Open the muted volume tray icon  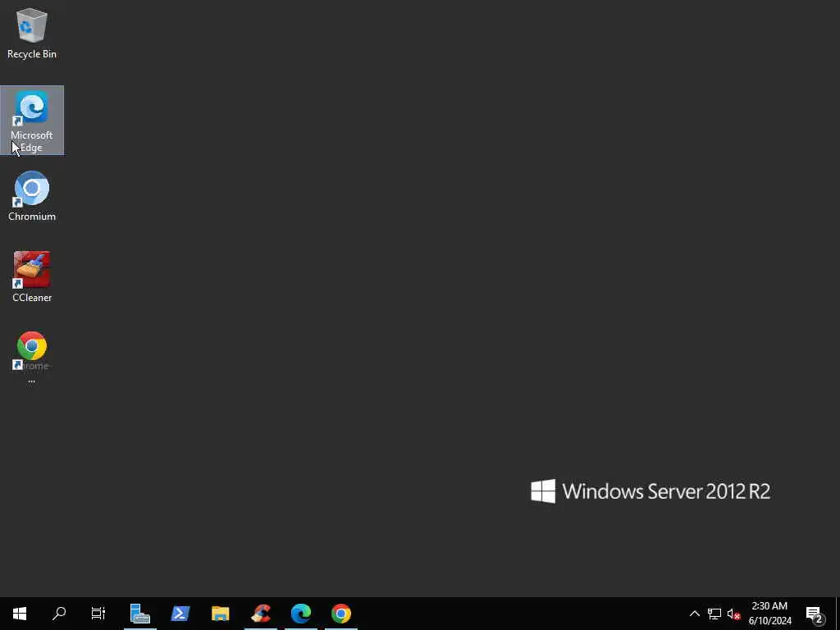[x=734, y=614]
